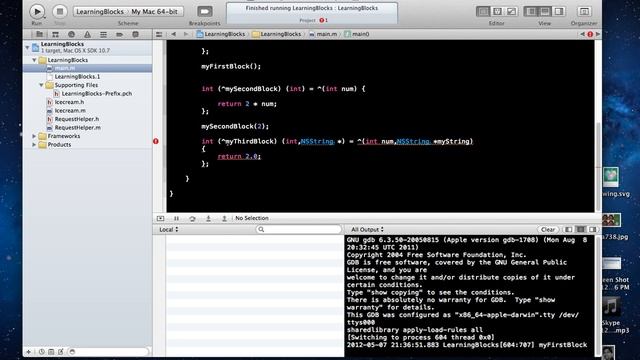
Task: Go back in editor history
Action: [174, 34]
